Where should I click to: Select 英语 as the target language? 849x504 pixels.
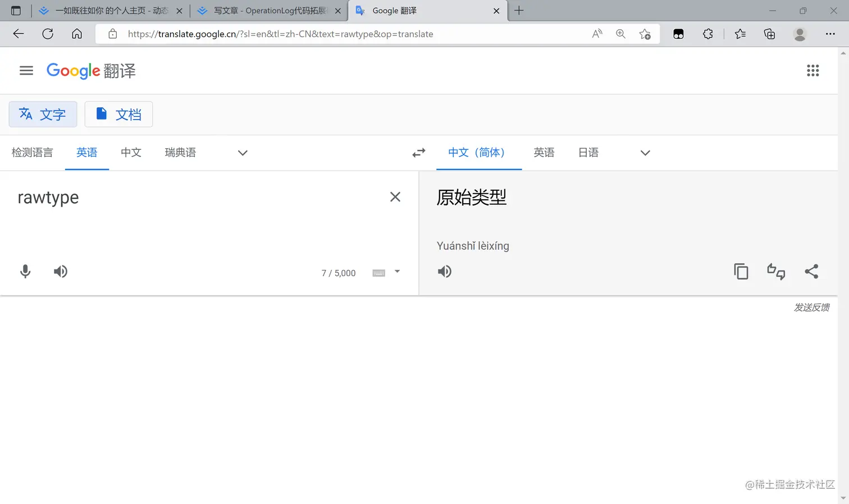coord(544,153)
